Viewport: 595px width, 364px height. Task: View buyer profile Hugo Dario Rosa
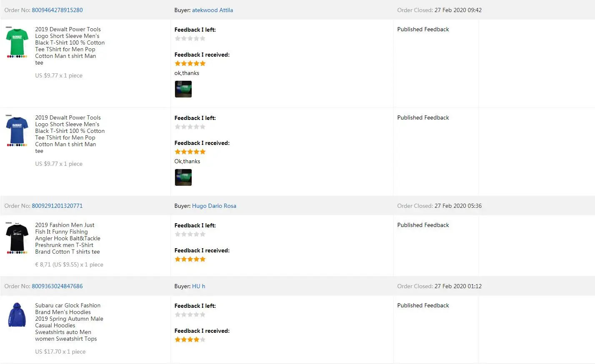[214, 206]
